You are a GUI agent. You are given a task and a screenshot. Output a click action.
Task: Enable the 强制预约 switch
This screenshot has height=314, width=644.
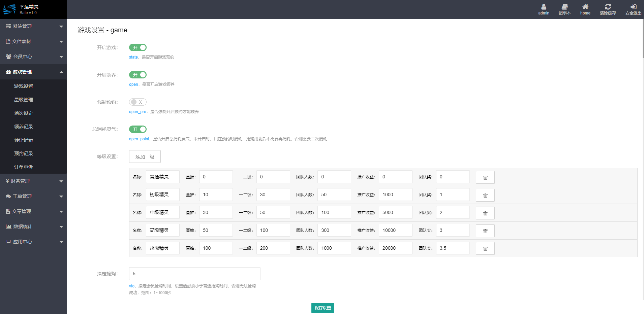point(138,102)
